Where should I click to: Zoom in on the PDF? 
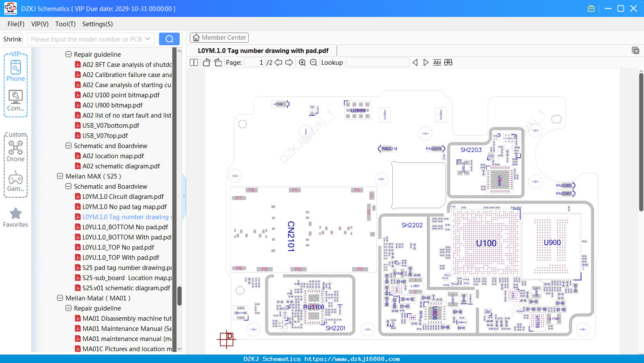[302, 63]
